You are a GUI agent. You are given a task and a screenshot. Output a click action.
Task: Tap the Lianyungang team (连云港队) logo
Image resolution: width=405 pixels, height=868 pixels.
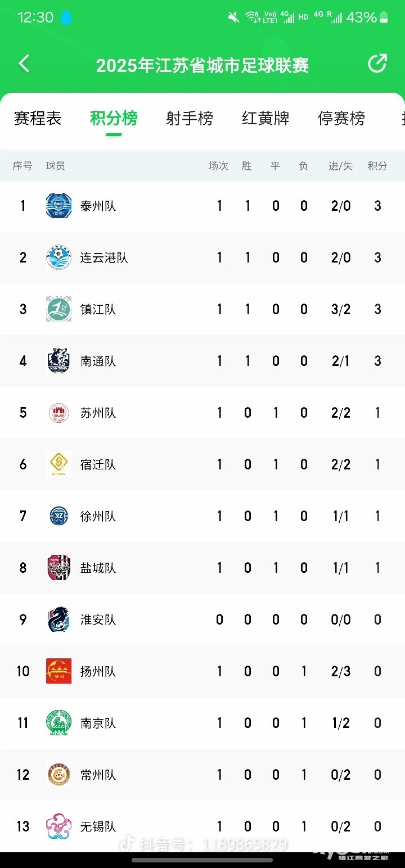click(58, 257)
